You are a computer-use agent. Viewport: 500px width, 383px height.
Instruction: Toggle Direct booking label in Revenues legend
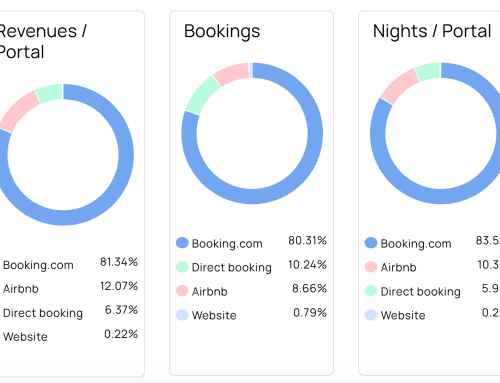coord(43,313)
